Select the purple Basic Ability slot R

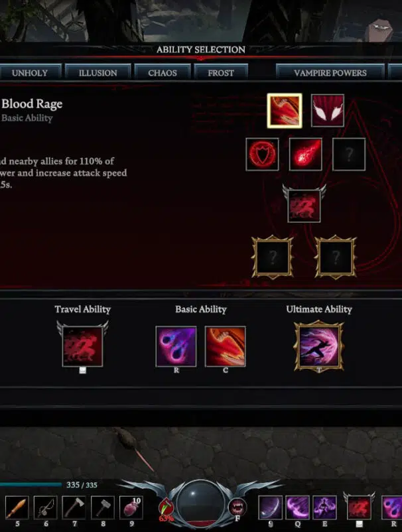tap(176, 346)
